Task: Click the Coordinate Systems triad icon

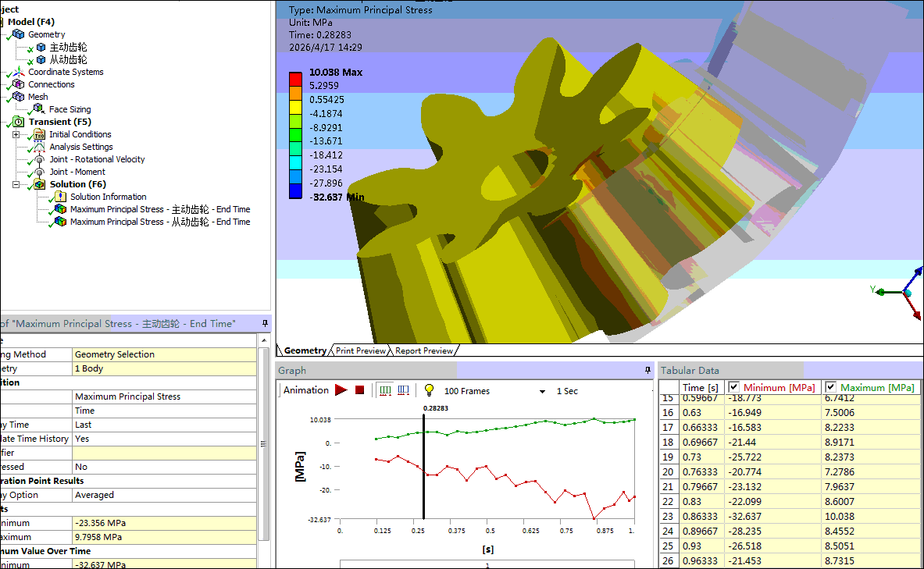Action: 19,72
